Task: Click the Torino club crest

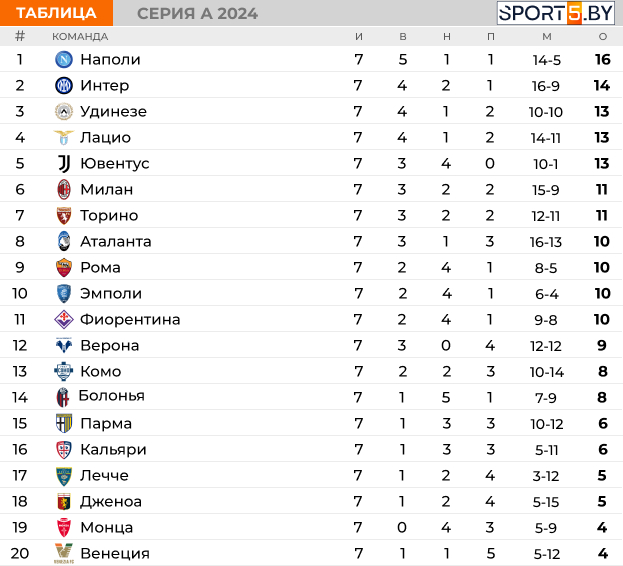Action: pos(64,215)
